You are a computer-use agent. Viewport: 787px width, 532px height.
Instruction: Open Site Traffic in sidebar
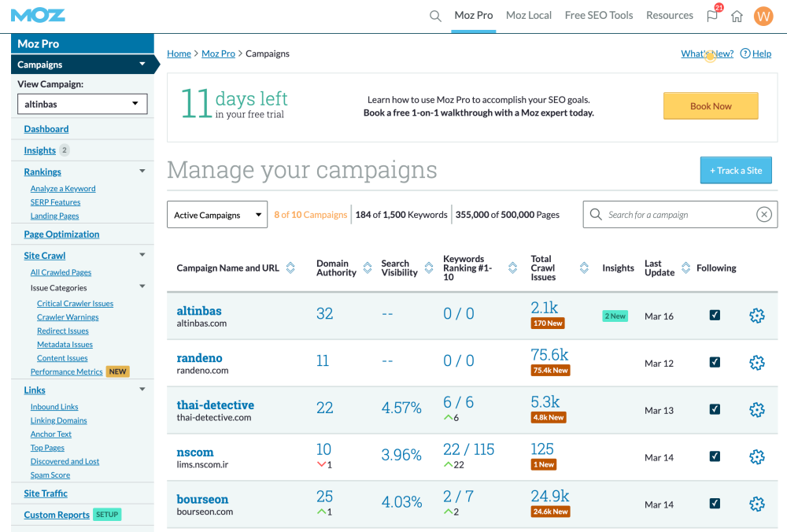46,493
